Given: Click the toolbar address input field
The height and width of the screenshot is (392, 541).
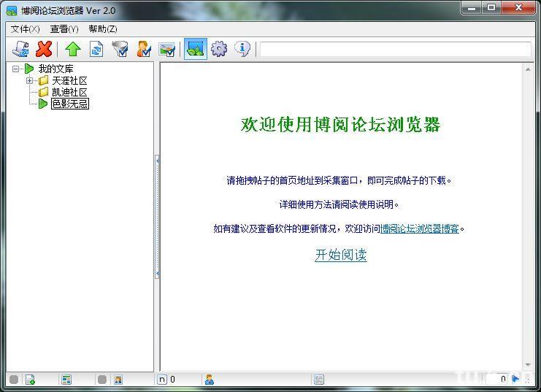Looking at the screenshot, I should tap(394, 49).
